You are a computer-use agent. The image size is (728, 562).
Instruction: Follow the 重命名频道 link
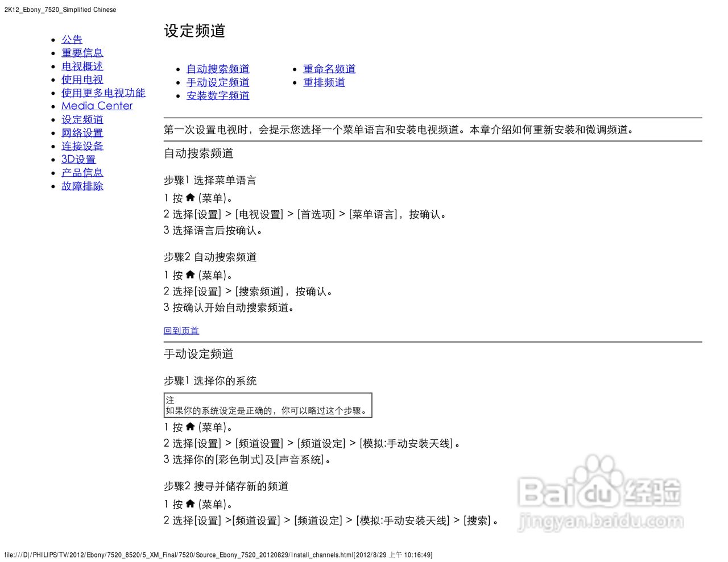tap(329, 69)
